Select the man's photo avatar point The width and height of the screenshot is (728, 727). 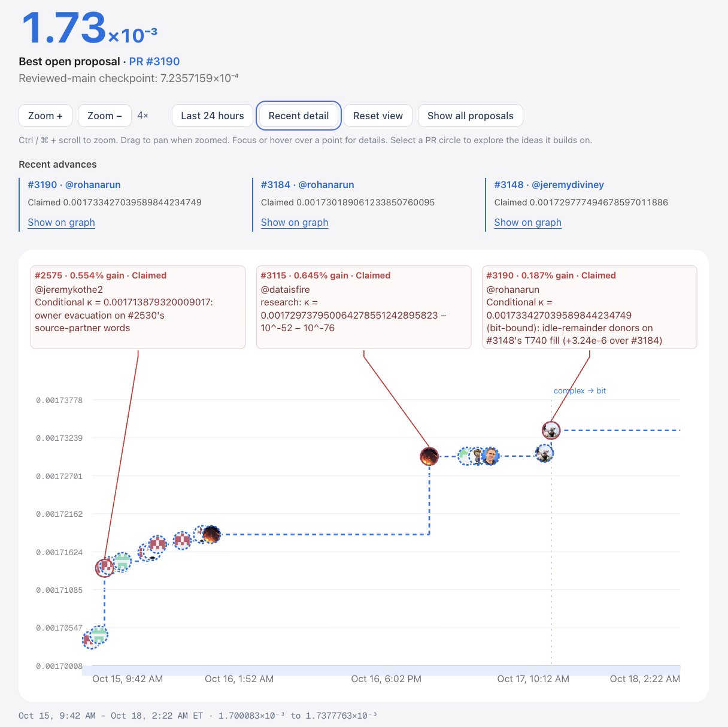coord(490,456)
